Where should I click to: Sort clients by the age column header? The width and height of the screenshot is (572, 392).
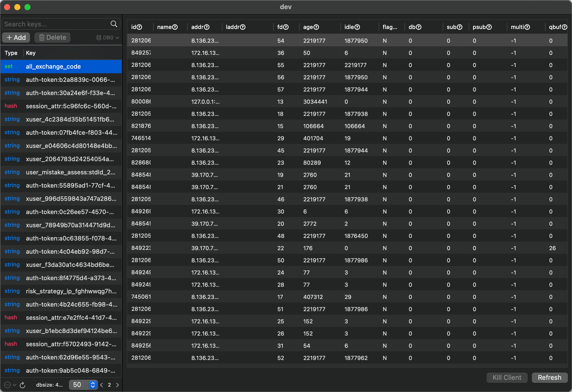click(x=308, y=27)
